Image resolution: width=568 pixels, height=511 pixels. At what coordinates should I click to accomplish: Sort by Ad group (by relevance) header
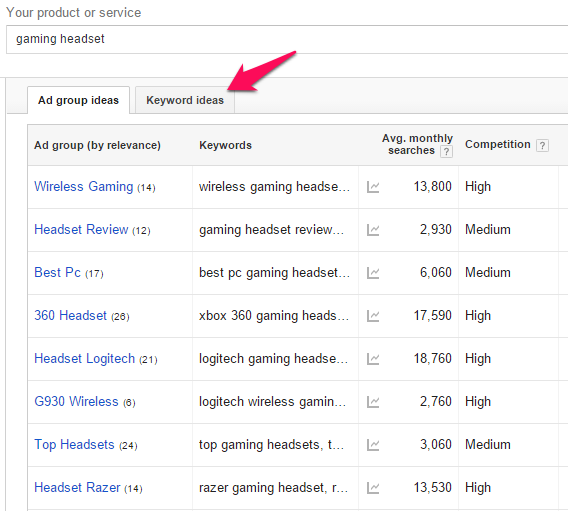pos(97,145)
